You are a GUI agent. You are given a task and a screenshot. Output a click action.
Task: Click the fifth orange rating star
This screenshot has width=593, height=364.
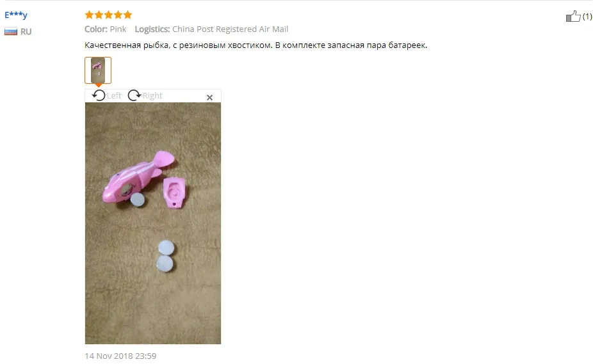128,15
